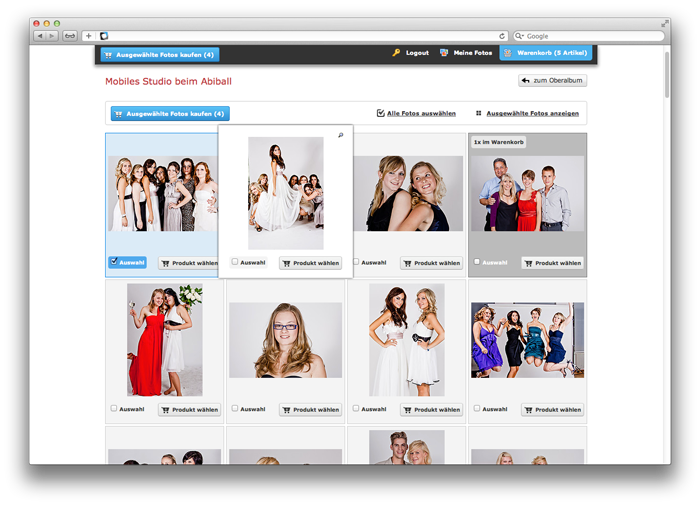Click the checkmark icon beside Alle Fotos auswählen
700x505 pixels.
(380, 113)
